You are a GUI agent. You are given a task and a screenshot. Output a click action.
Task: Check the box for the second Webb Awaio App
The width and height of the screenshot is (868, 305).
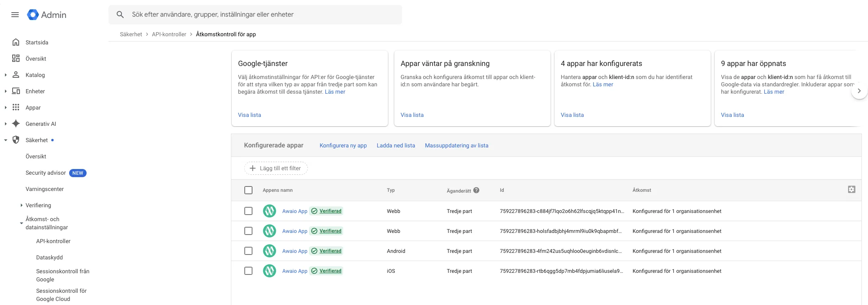click(x=248, y=231)
